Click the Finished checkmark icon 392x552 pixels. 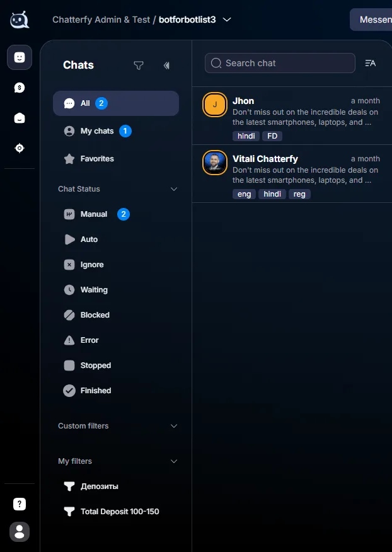click(69, 391)
